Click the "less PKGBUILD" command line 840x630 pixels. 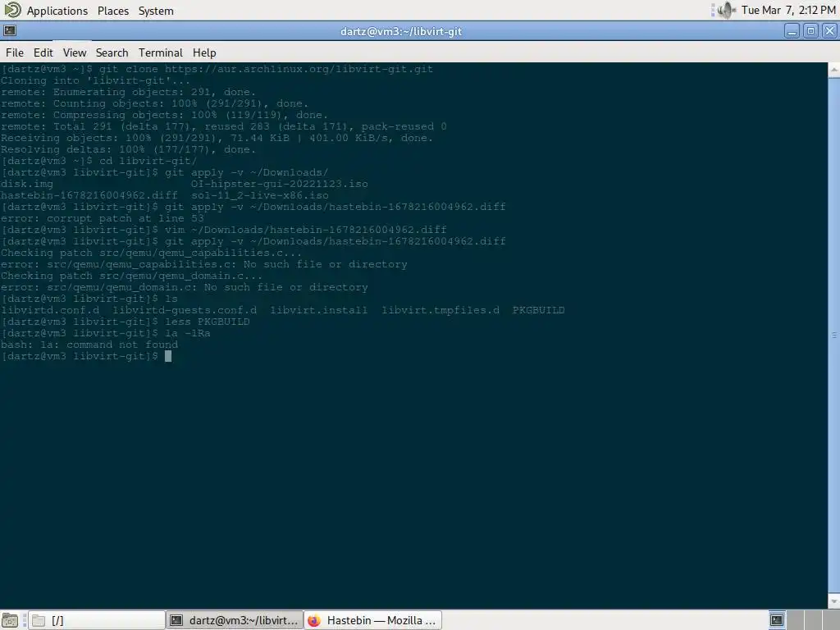click(x=126, y=322)
